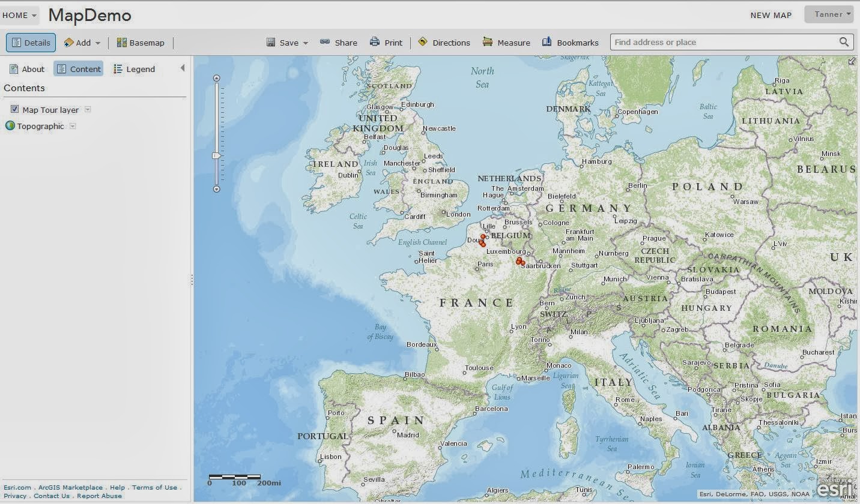
Task: Switch to the Legend tab
Action: (x=135, y=69)
